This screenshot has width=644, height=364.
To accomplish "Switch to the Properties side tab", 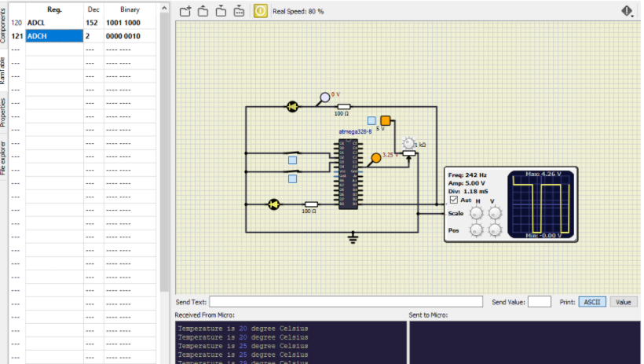I will (x=3, y=112).
